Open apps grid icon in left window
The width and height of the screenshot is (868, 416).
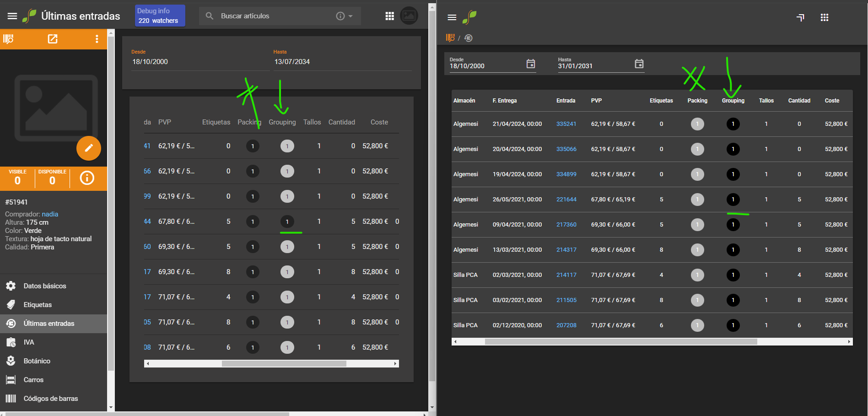(390, 16)
